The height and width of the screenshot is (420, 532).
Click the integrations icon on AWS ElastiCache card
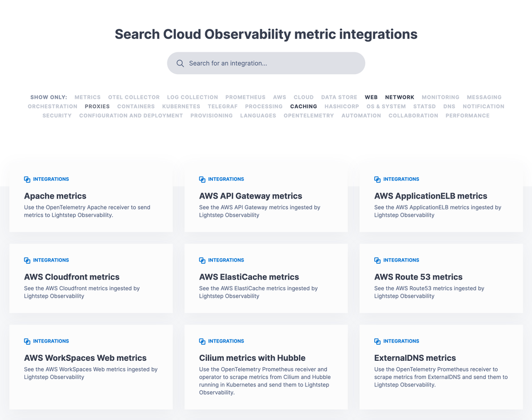tap(202, 260)
